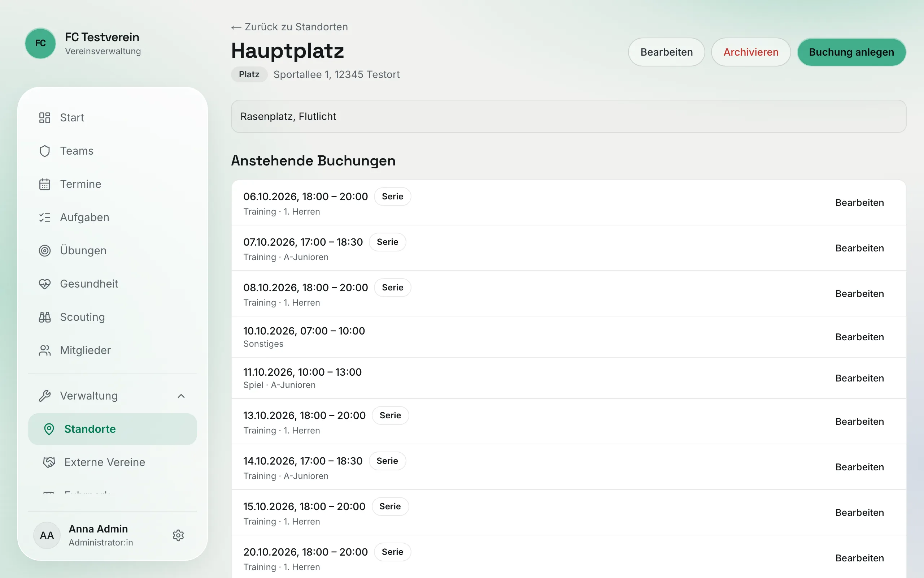The image size is (924, 578).
Task: Click the Start dashboard grid icon
Action: click(45, 118)
